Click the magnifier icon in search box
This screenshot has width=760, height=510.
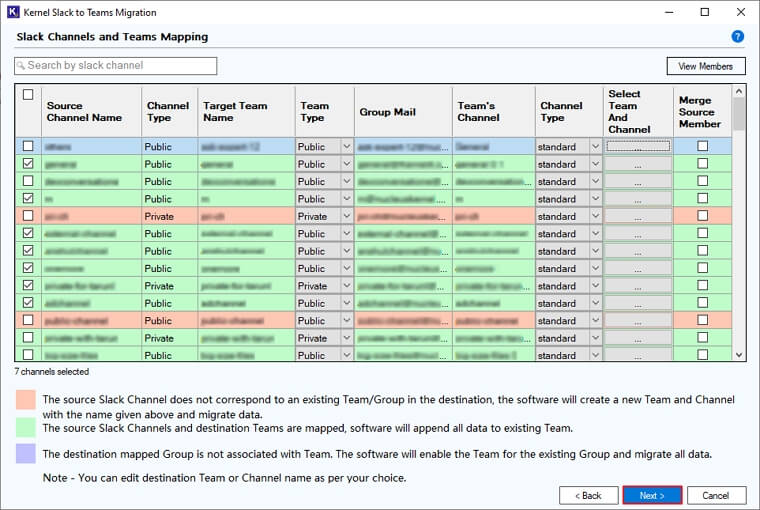pos(21,66)
